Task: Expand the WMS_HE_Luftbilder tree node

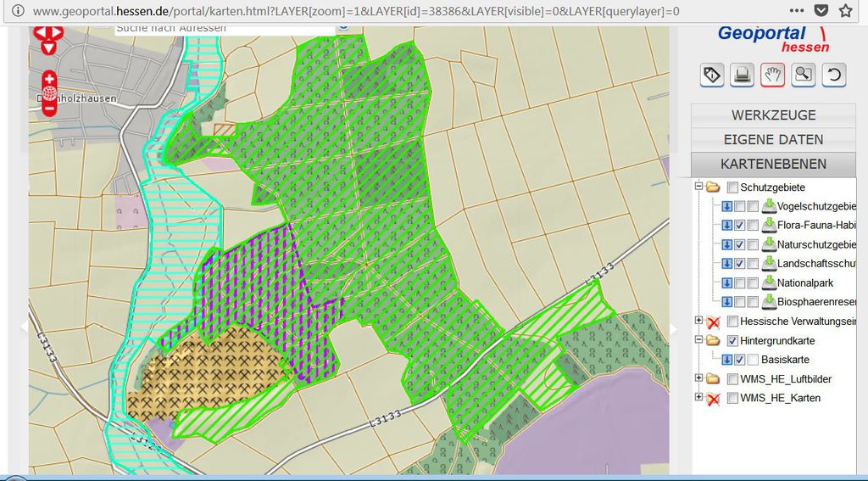Action: (698, 378)
